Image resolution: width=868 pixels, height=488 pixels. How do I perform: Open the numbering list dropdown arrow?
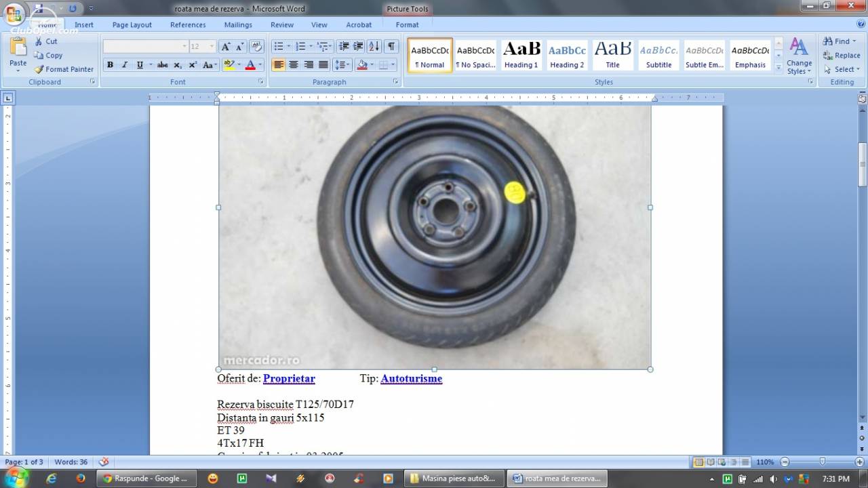311,47
